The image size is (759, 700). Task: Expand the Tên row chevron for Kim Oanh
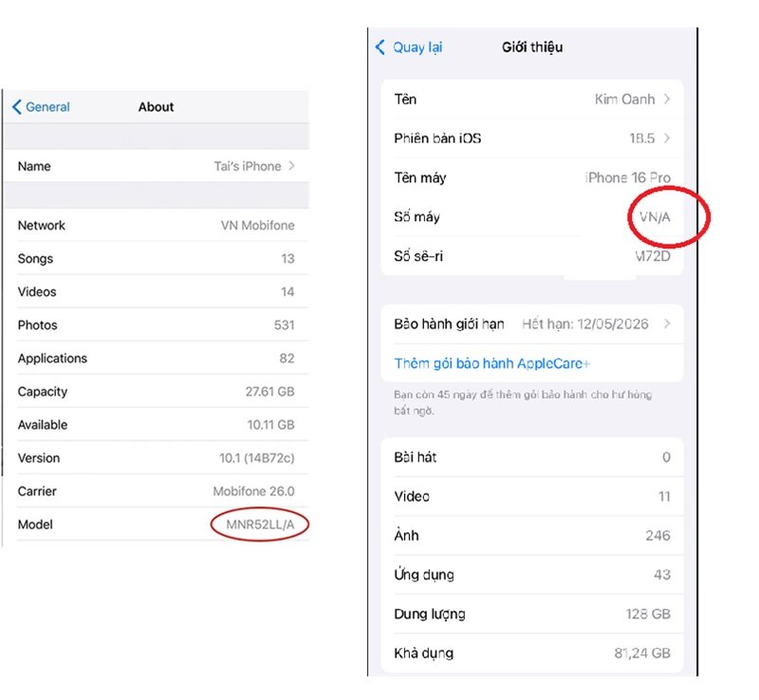pos(667,100)
